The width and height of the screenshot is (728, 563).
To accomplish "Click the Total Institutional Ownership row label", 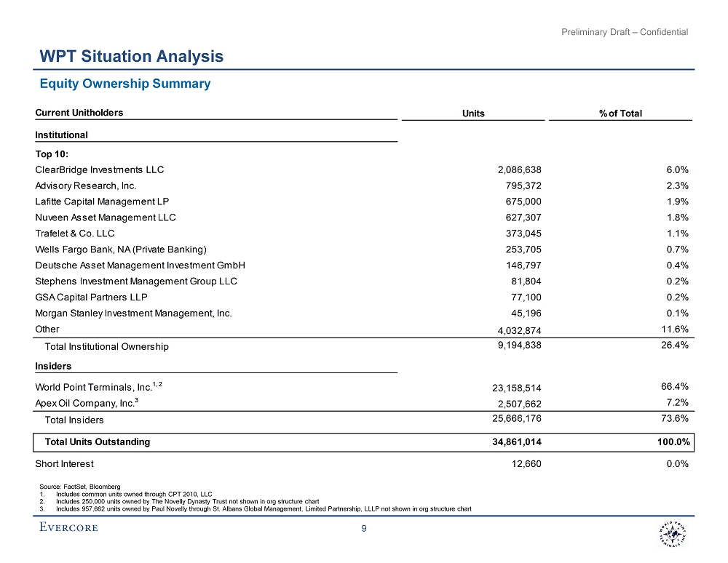I will pyautogui.click(x=106, y=347).
